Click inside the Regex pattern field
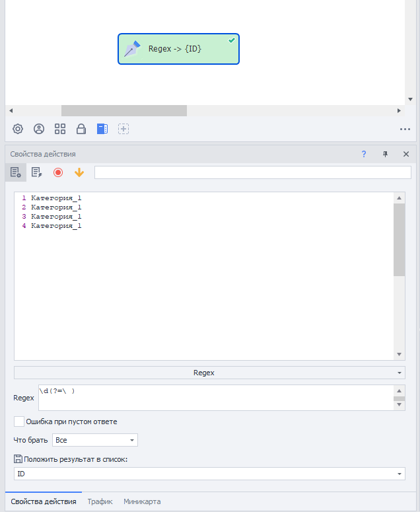Screen dimensions: 420x512 (216, 398)
